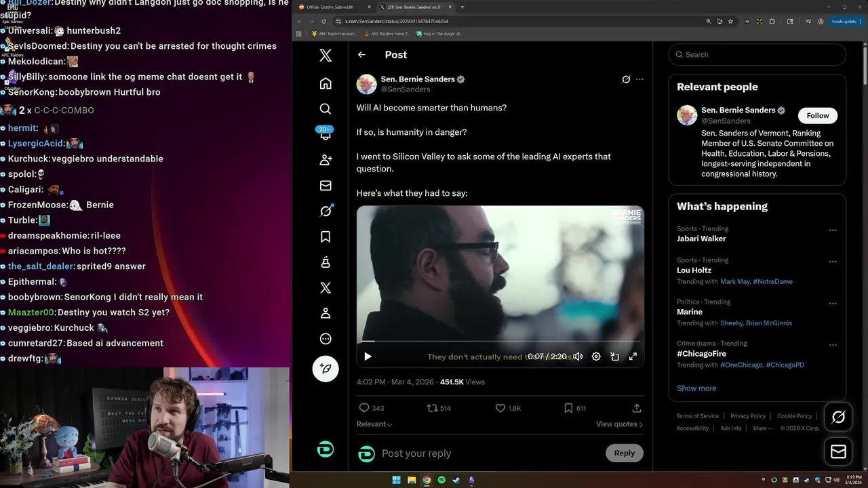The width and height of the screenshot is (868, 488).
Task: Open ARC Raiders Event bookmark
Action: tap(387, 33)
